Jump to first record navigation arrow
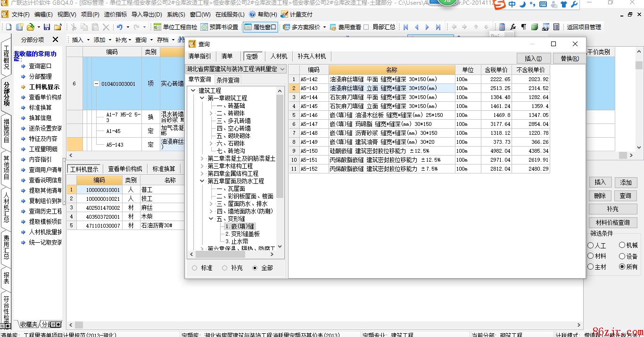This screenshot has width=644, height=337. [405, 27]
